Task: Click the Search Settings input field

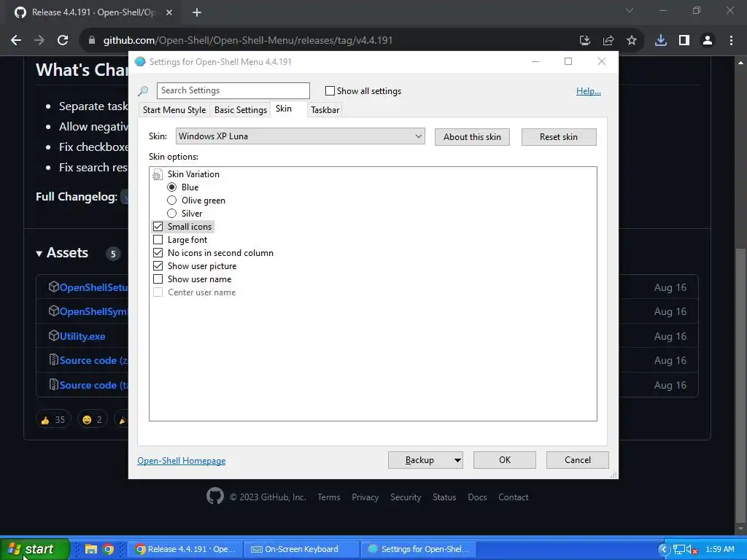Action: click(233, 90)
